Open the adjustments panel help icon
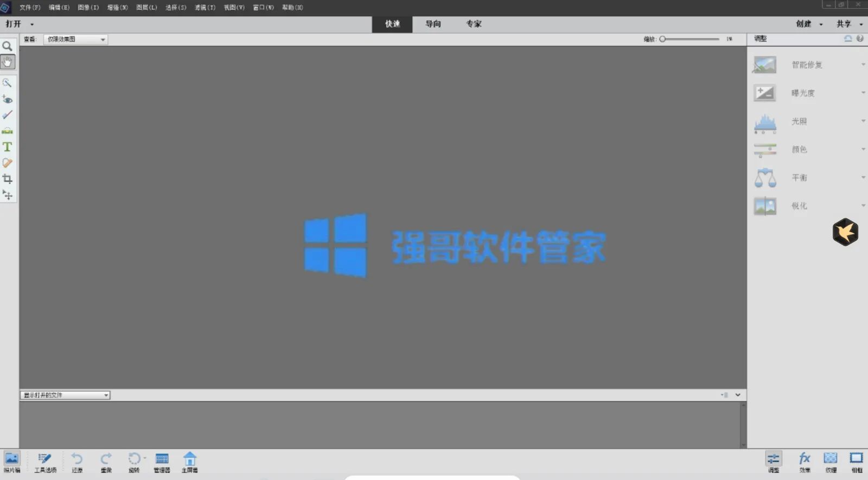This screenshot has height=480, width=868. (x=860, y=39)
